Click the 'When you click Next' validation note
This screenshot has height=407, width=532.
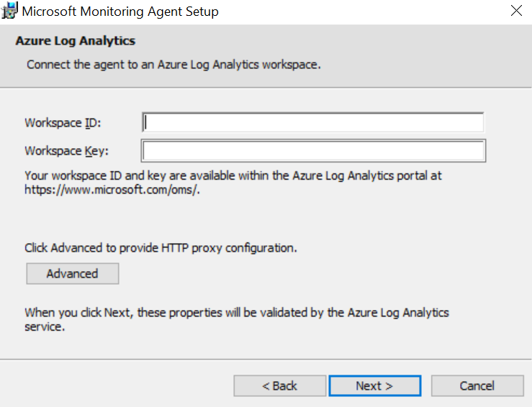[x=236, y=319]
